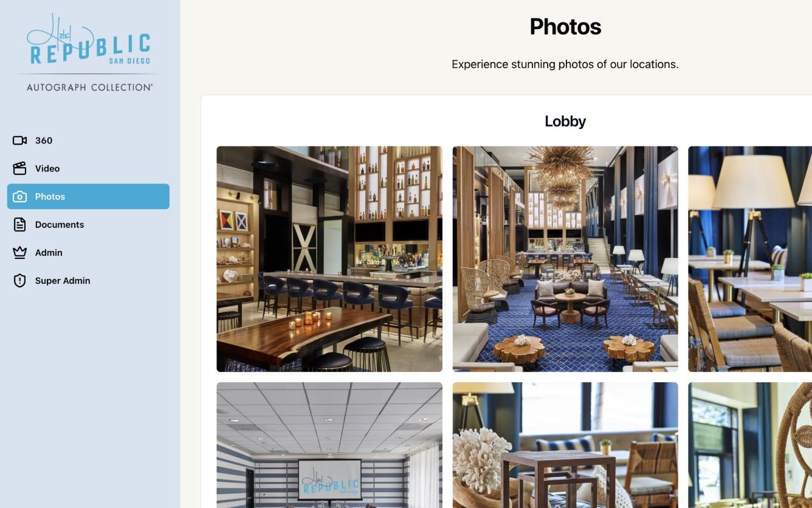Viewport: 812px width, 508px height.
Task: Click the Autograph Collection text under logo
Action: [x=89, y=88]
